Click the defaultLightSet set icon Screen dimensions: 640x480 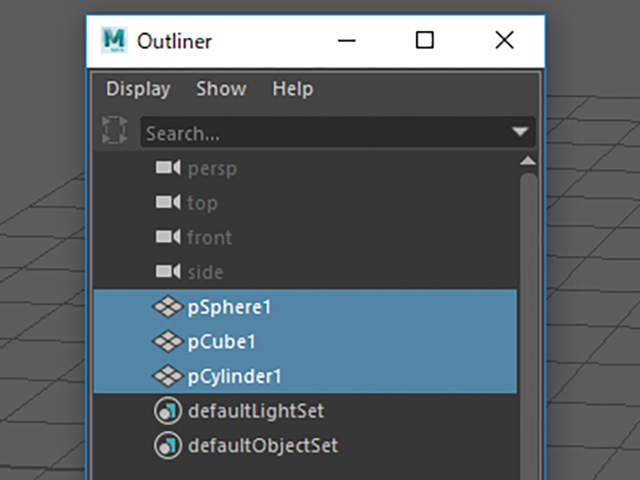[x=168, y=411]
